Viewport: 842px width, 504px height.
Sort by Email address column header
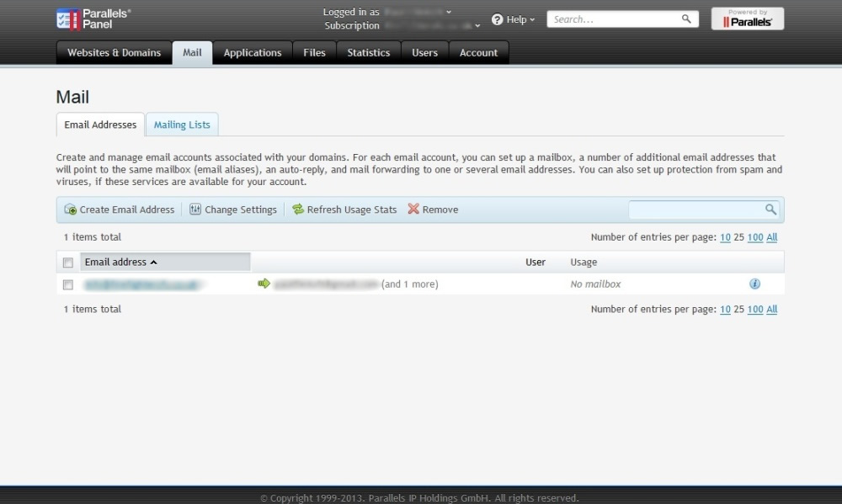[x=165, y=262]
